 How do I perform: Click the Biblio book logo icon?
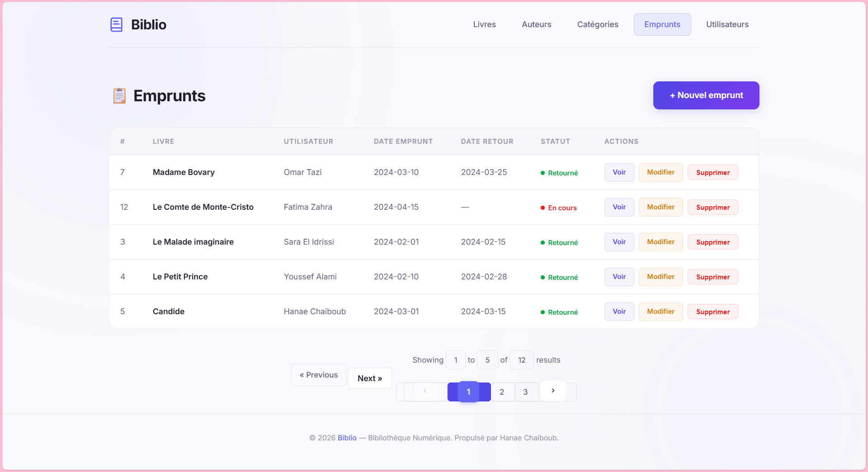[x=116, y=24]
